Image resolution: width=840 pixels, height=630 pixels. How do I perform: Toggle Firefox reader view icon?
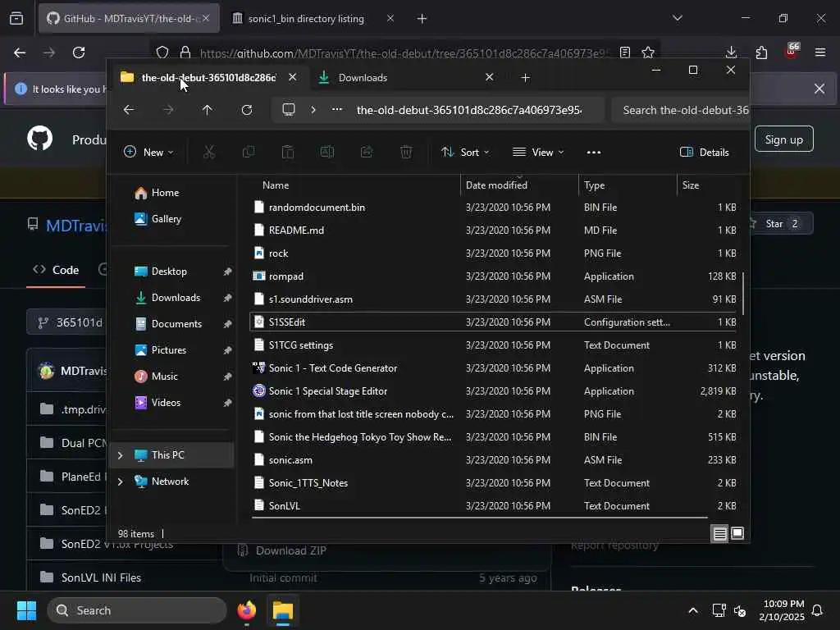point(624,52)
